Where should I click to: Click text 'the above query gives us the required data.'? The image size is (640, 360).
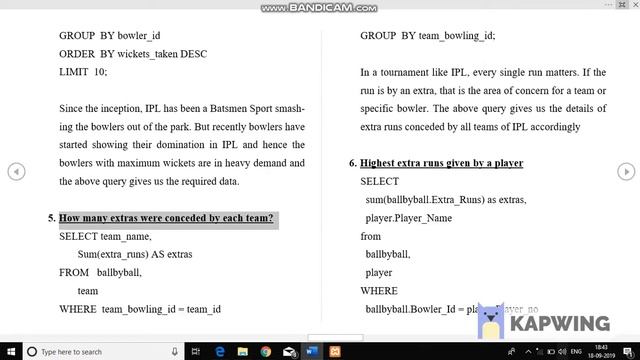149,181
